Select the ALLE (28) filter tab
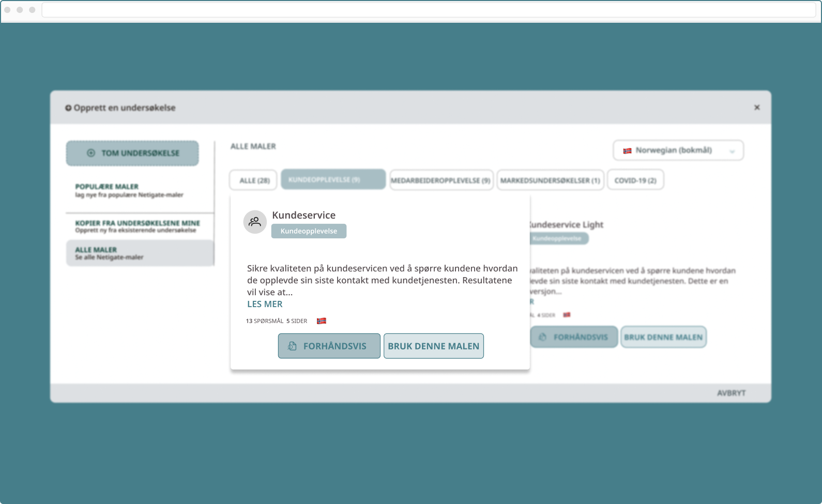 pyautogui.click(x=253, y=180)
